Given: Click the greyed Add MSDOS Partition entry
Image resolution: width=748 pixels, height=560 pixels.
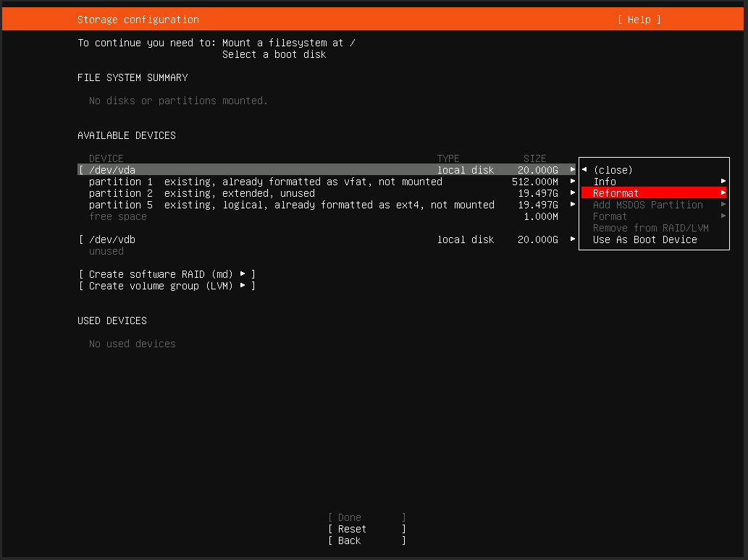Looking at the screenshot, I should click(647, 205).
